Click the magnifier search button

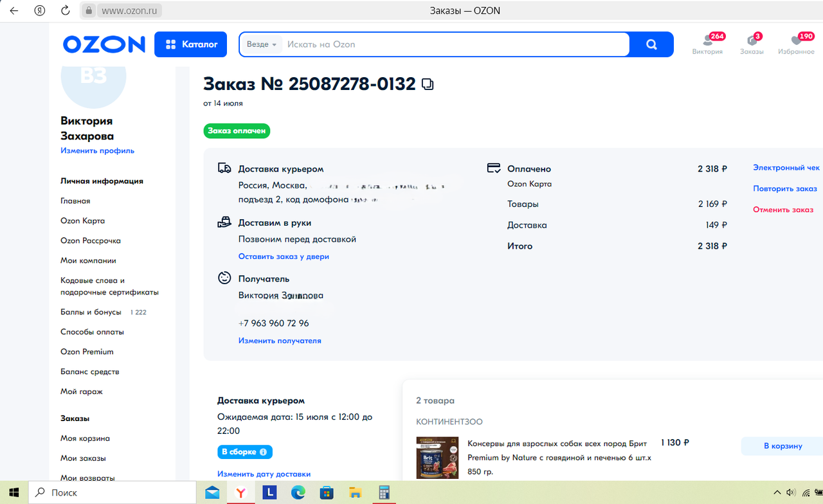pos(651,44)
